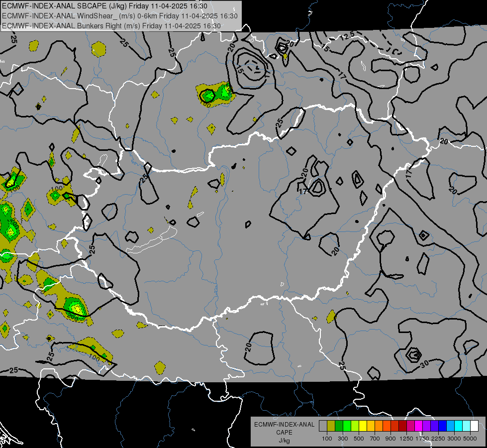Click the 30 contour label on the map
The width and height of the screenshot is (487, 448).
(x=425, y=363)
